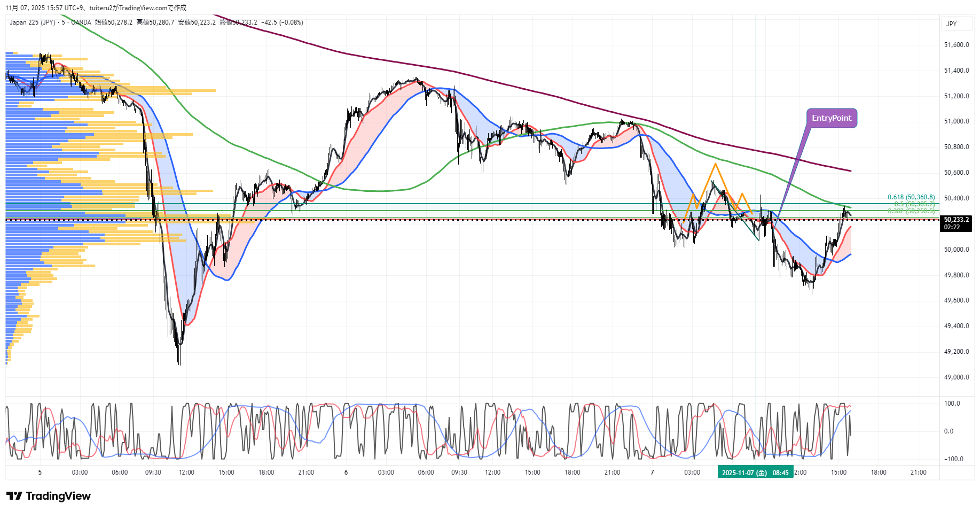980x512 pixels.
Task: Click the day 5 label on time axis
Action: point(40,472)
